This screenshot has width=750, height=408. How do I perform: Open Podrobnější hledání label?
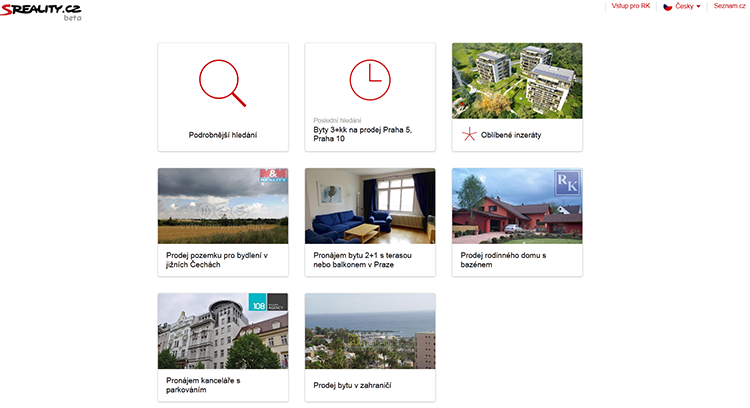[222, 134]
